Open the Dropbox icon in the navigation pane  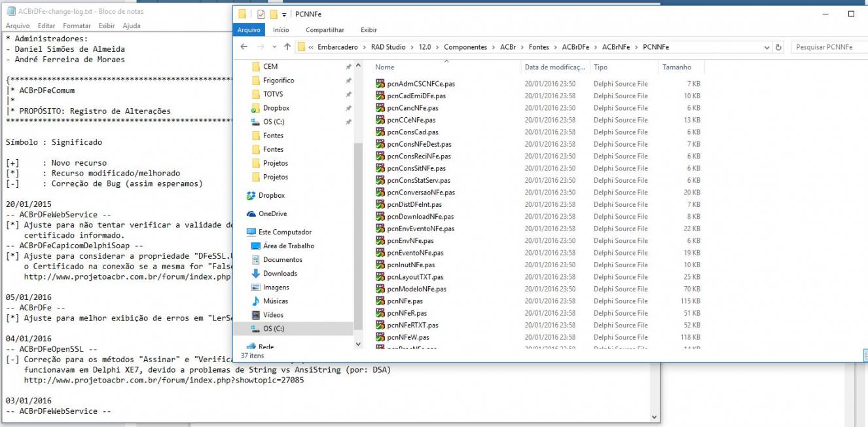click(251, 195)
